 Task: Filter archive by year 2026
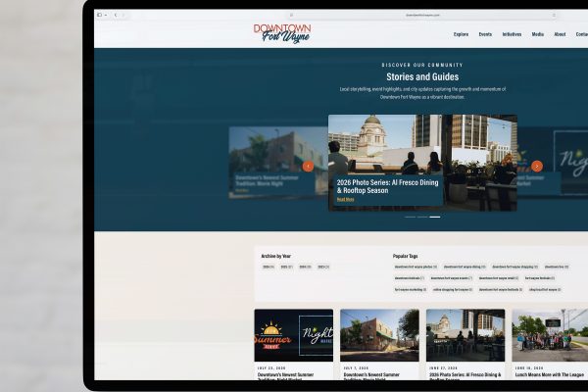(269, 268)
